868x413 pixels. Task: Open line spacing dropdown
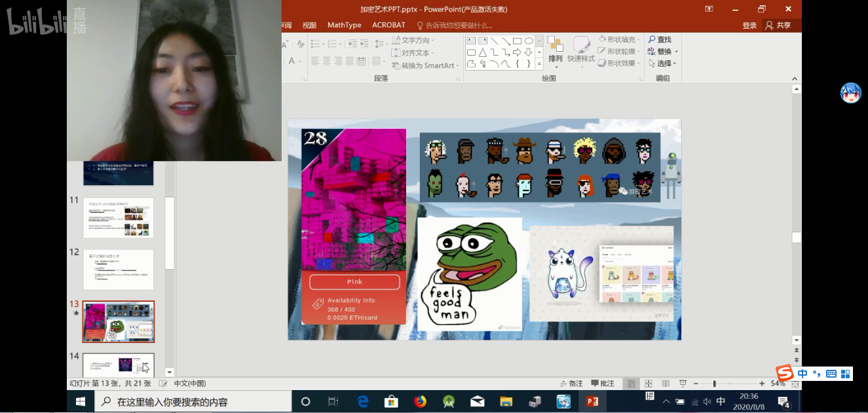381,44
